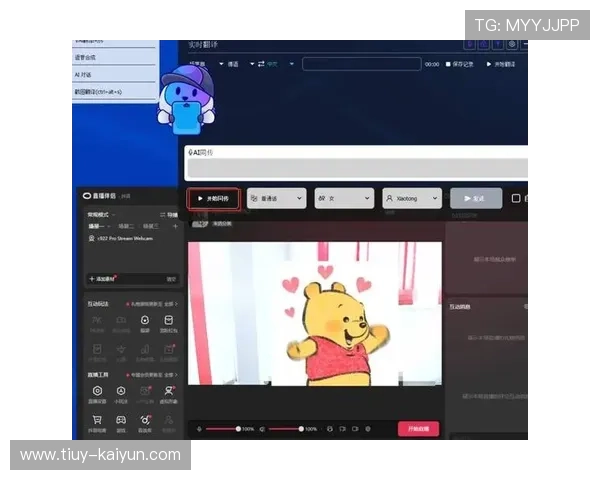Expand 全部 in the 直播工具 section

click(171, 375)
